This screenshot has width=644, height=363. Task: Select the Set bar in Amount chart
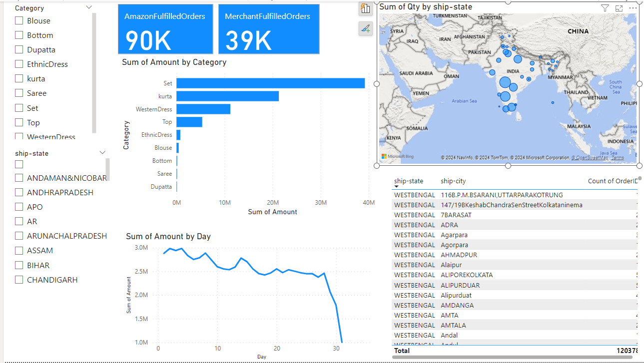click(x=270, y=83)
